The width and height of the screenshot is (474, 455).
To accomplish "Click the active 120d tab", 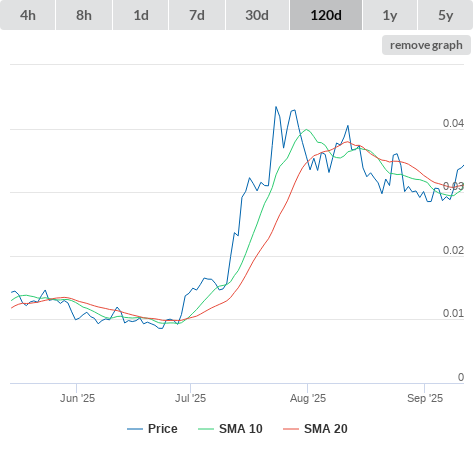I will coord(326,15).
